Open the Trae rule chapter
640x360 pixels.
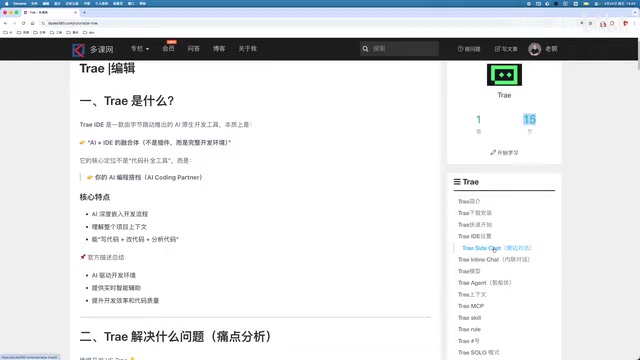(x=469, y=329)
